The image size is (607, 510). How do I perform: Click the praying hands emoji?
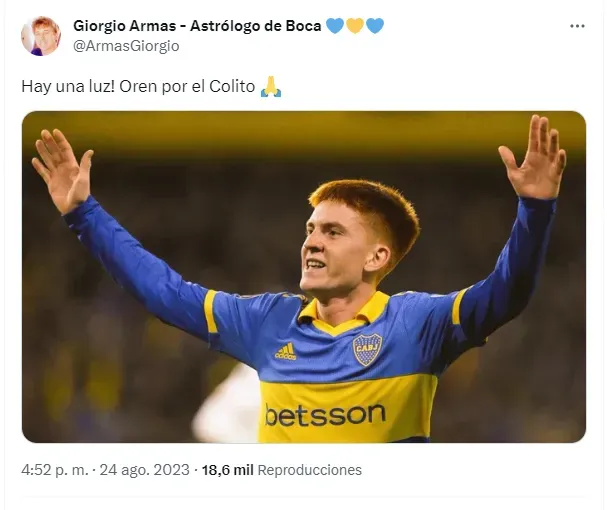point(271,87)
